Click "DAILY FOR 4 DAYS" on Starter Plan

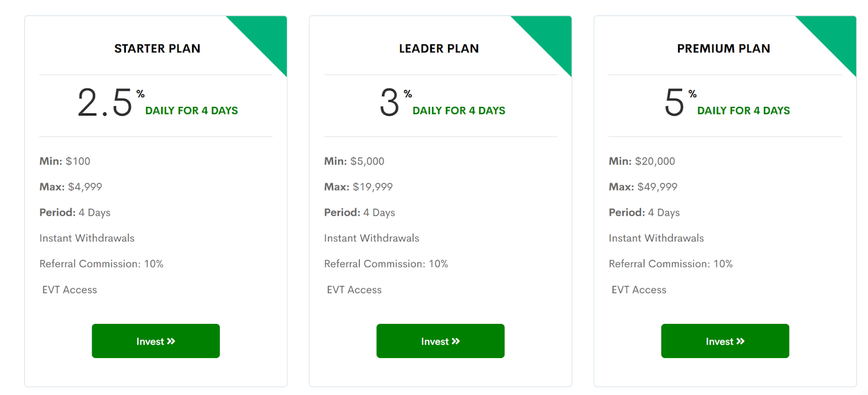[192, 111]
